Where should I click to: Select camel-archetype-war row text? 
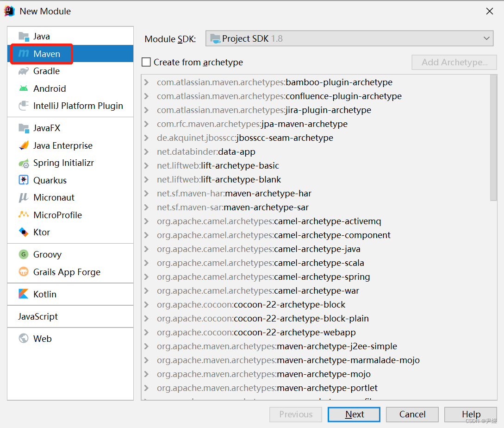pyautogui.click(x=258, y=291)
